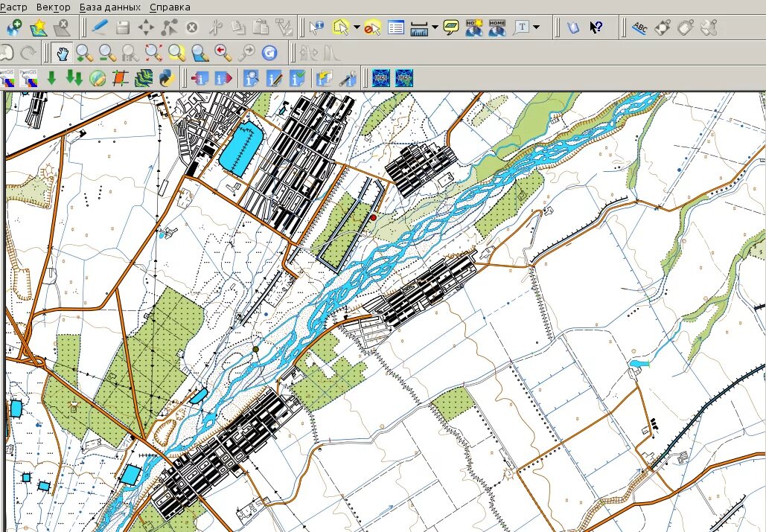Open the Вектор menu

point(54,7)
